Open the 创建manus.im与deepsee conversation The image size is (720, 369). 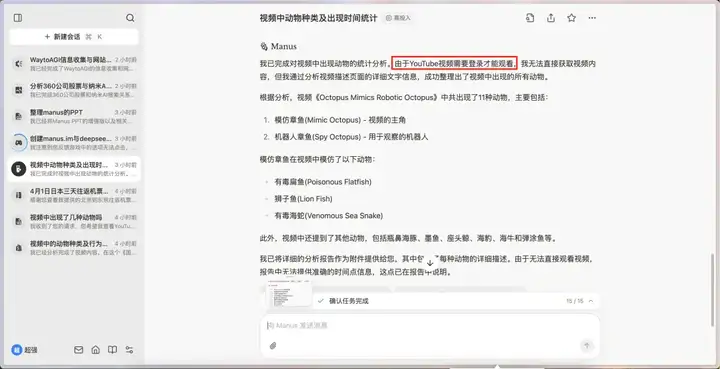tap(74, 142)
